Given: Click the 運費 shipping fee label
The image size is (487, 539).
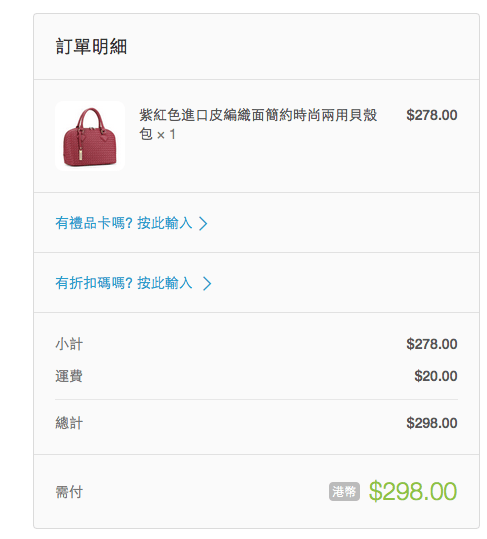Looking at the screenshot, I should 69,376.
